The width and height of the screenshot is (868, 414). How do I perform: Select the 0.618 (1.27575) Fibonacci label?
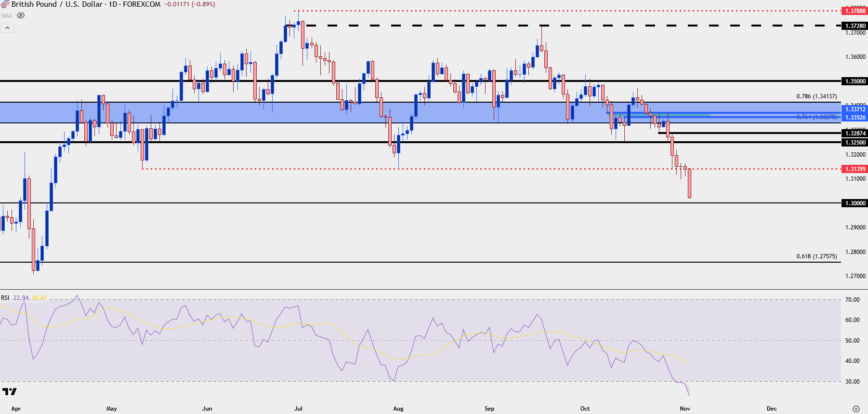click(x=816, y=256)
